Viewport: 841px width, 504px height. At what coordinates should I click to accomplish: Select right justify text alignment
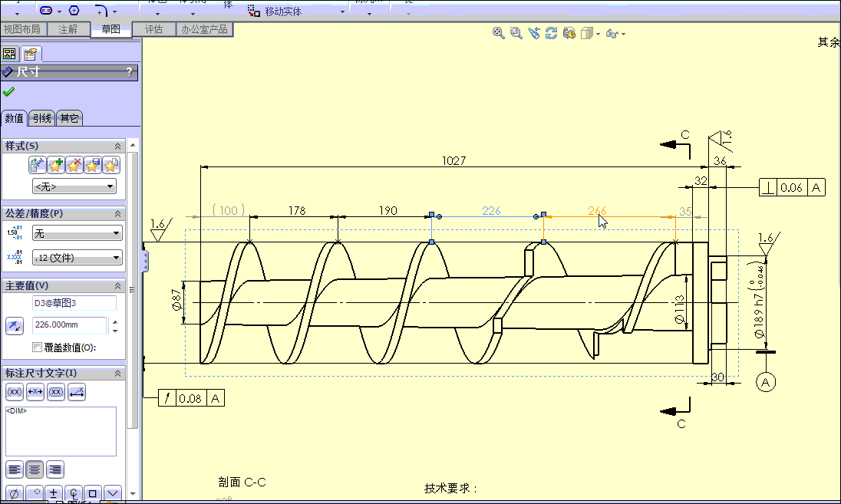(x=54, y=469)
